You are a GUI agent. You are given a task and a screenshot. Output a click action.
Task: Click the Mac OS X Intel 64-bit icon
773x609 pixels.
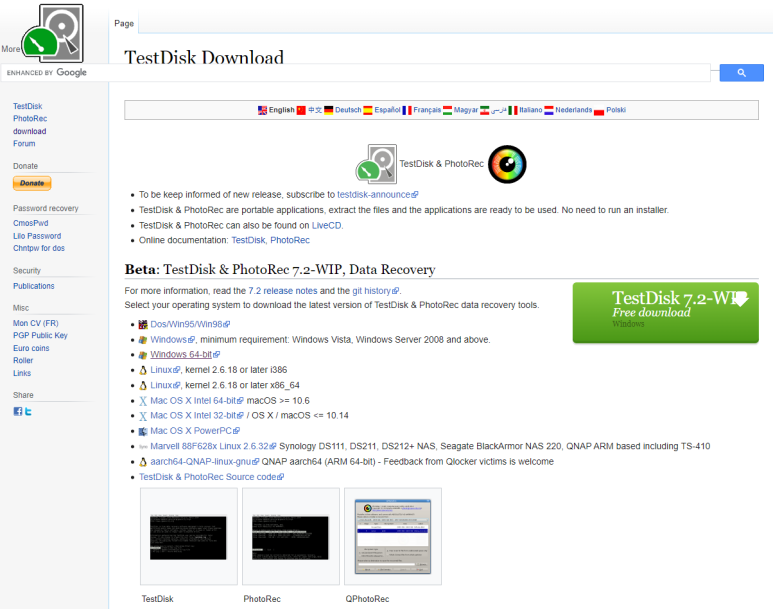(x=143, y=401)
